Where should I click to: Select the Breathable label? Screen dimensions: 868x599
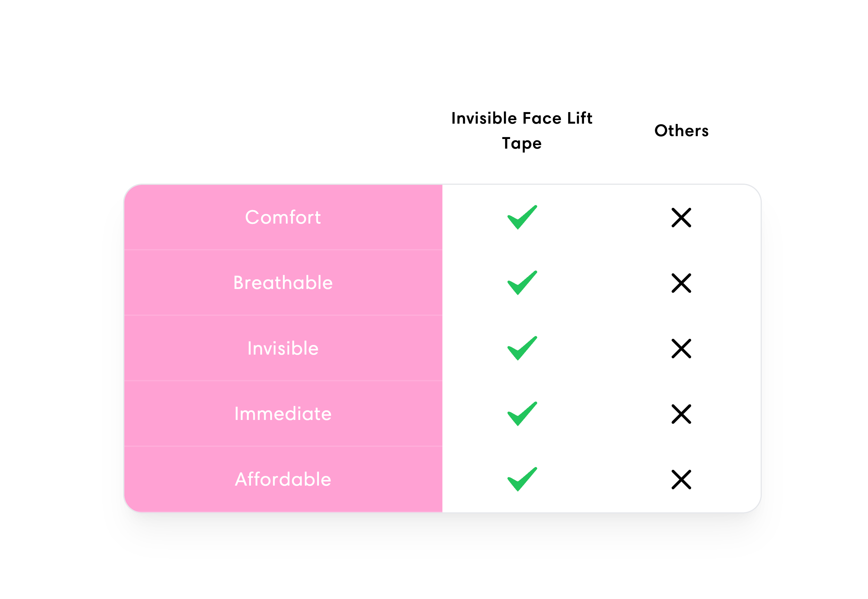283,283
